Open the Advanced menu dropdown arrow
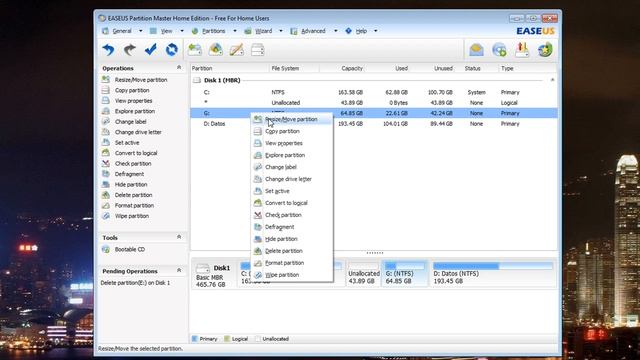Viewport: 640px width, 360px height. tap(336, 31)
